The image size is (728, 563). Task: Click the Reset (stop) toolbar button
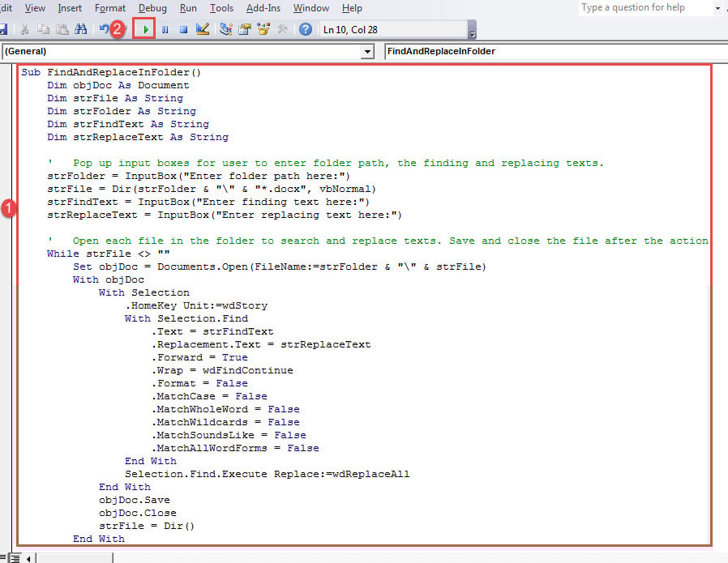pyautogui.click(x=183, y=30)
